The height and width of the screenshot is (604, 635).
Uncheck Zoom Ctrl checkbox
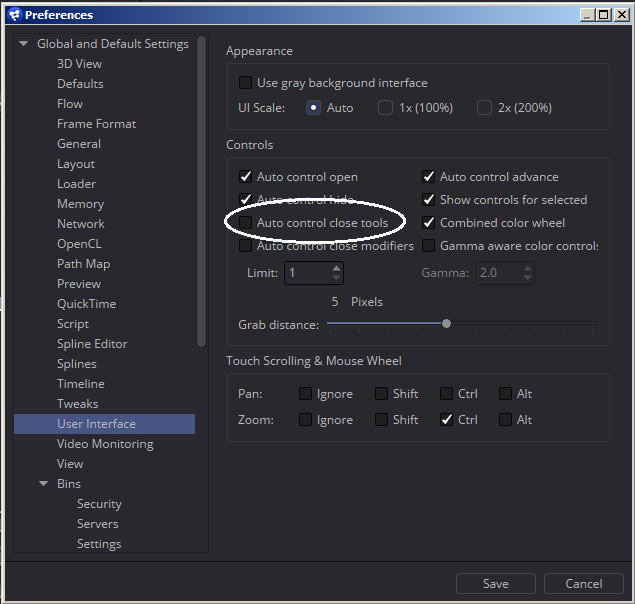tap(446, 419)
